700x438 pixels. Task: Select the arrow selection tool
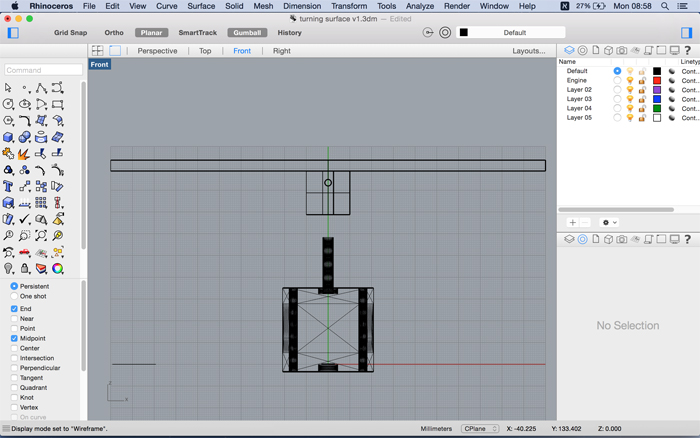coord(8,88)
